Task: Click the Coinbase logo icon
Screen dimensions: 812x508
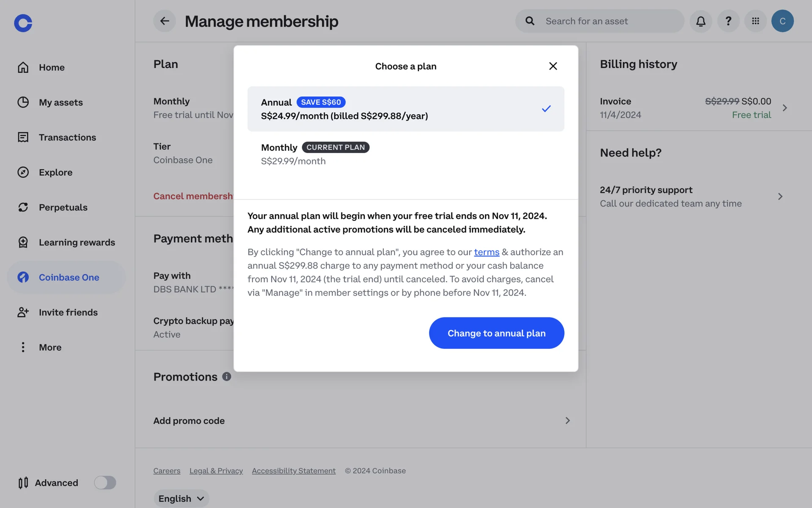Action: point(23,23)
